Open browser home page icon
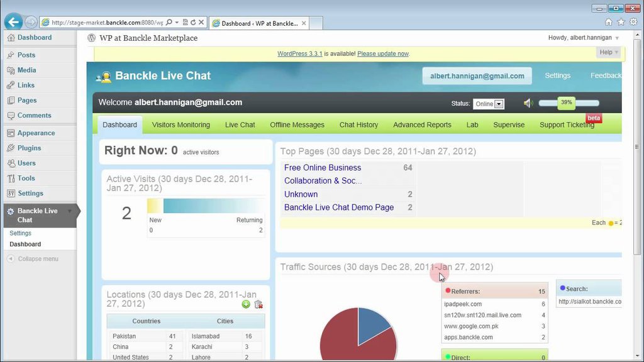This screenshot has width=644, height=362. [x=609, y=22]
